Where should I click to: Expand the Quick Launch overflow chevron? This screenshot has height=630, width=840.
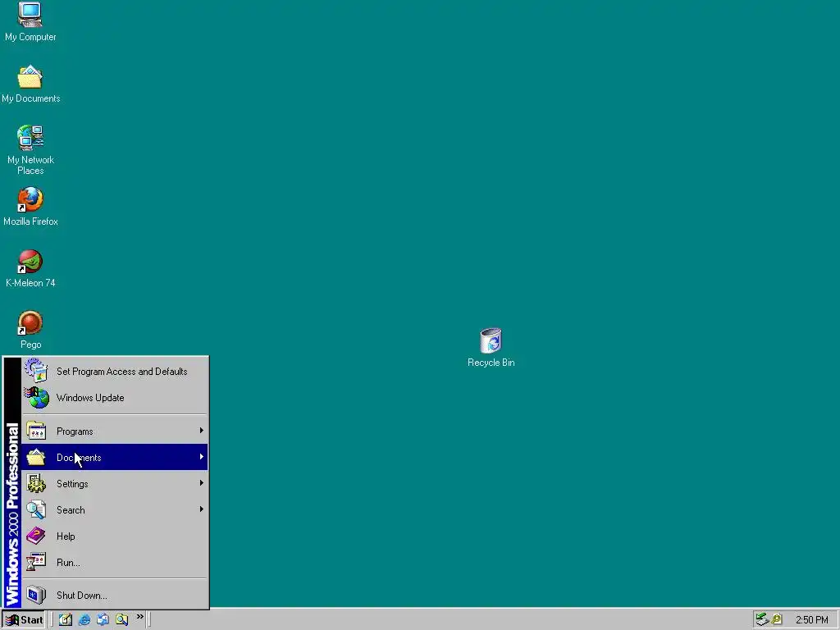pyautogui.click(x=139, y=617)
